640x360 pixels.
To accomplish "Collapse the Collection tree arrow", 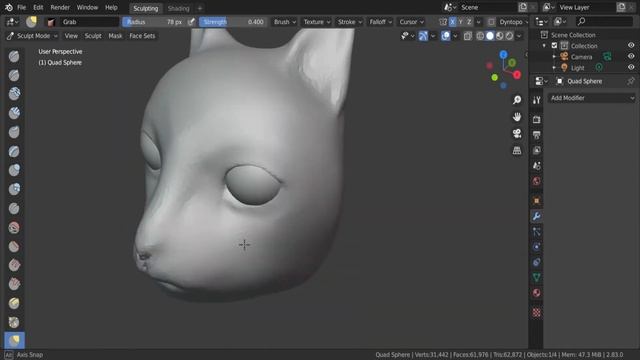I will click(x=544, y=46).
